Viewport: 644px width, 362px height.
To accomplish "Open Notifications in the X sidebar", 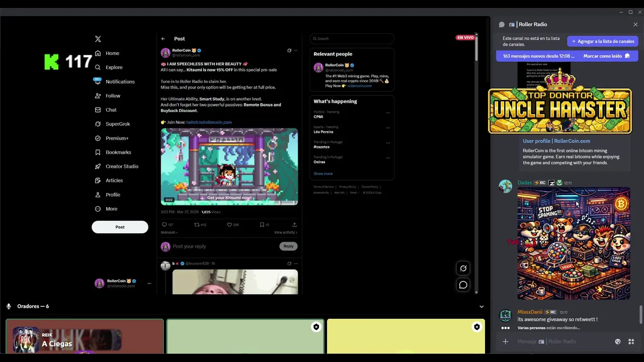I will click(x=115, y=81).
